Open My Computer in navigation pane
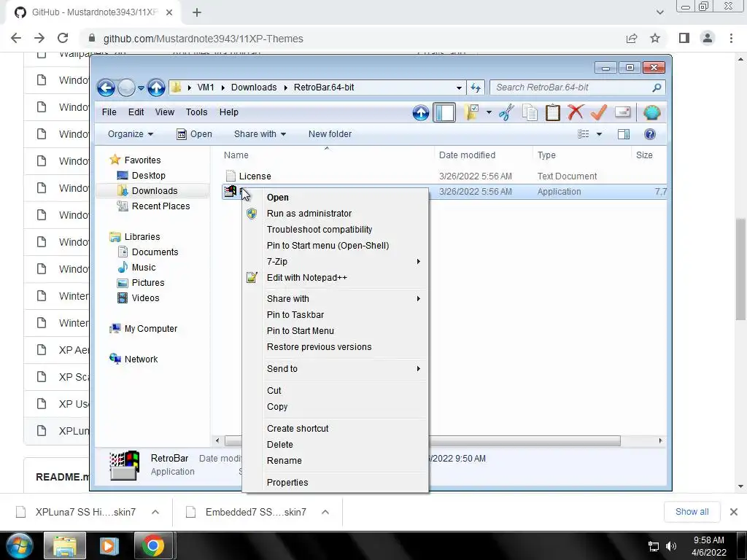 pos(150,329)
